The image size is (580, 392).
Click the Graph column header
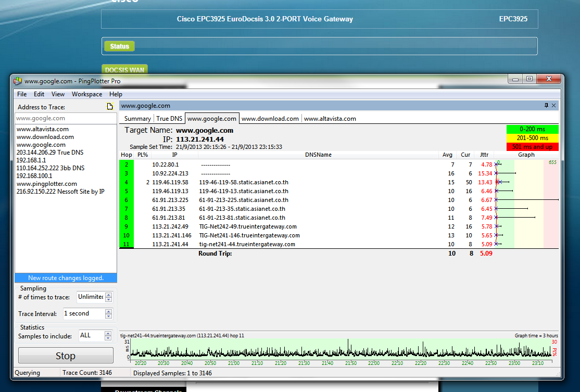526,155
